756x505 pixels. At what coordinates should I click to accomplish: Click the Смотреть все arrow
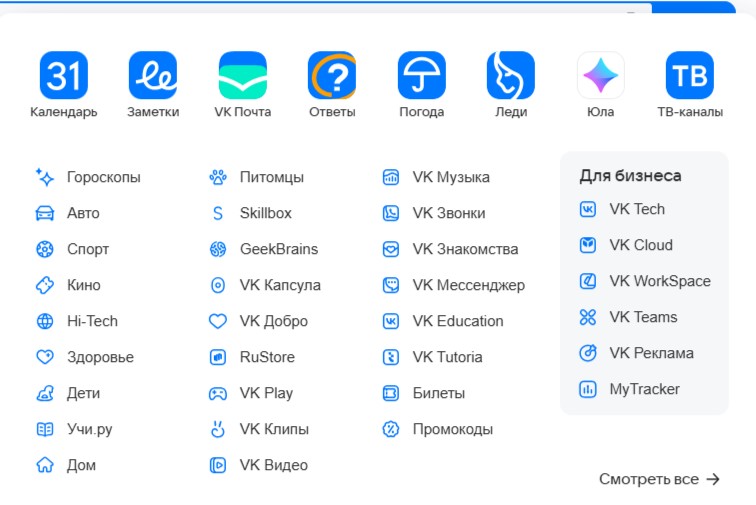tap(713, 479)
